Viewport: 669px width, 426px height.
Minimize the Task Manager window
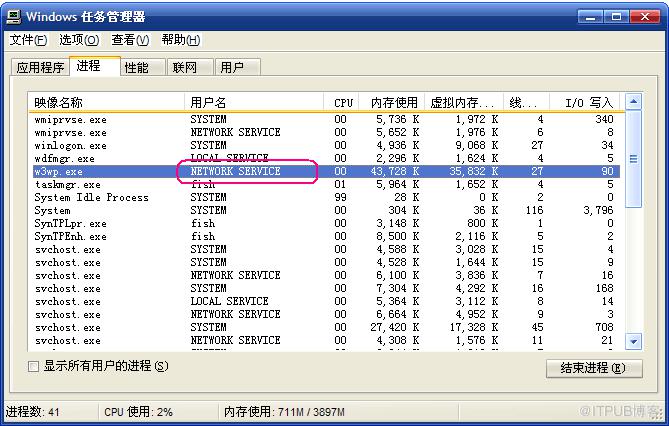point(590,17)
